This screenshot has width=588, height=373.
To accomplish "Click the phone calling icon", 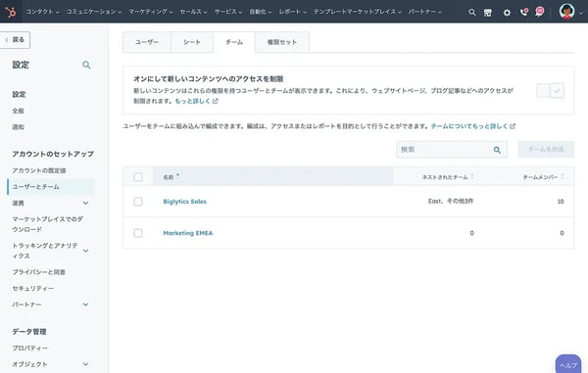I will pos(524,12).
